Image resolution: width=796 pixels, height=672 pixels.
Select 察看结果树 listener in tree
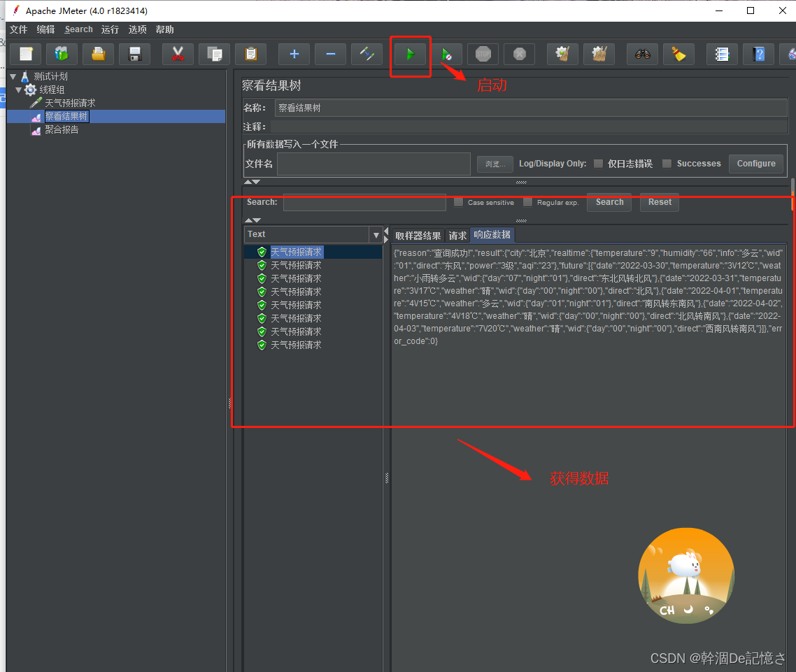click(66, 116)
